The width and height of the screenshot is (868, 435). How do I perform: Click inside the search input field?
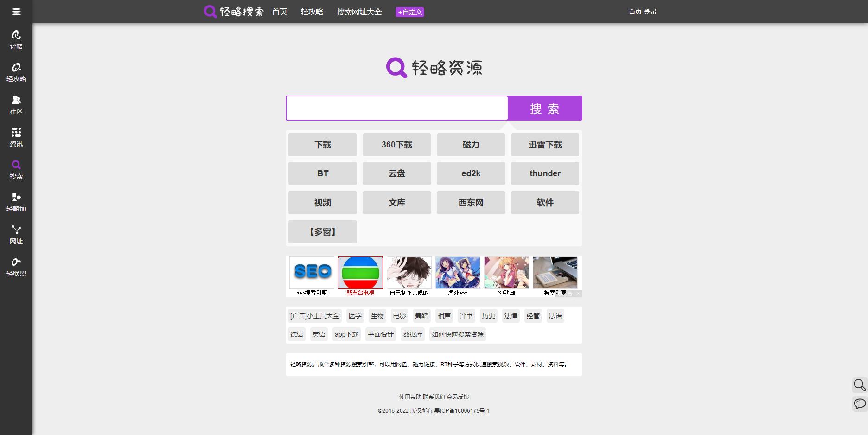click(396, 108)
